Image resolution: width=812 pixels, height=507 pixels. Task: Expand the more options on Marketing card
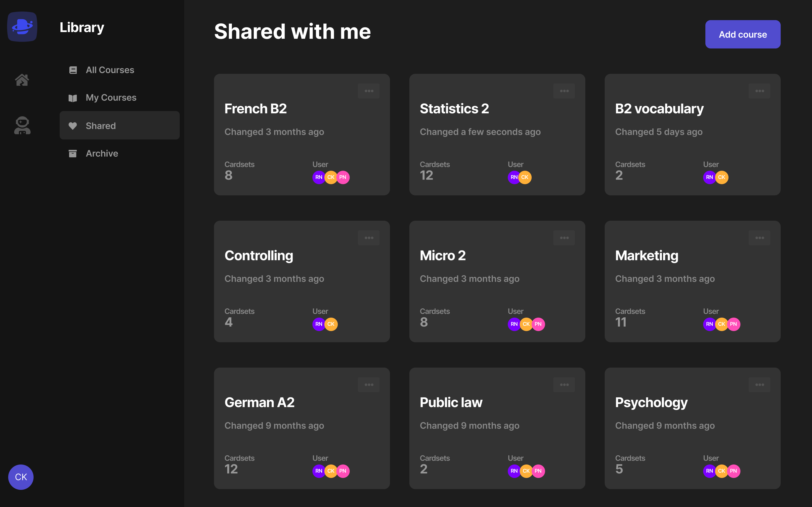point(759,238)
